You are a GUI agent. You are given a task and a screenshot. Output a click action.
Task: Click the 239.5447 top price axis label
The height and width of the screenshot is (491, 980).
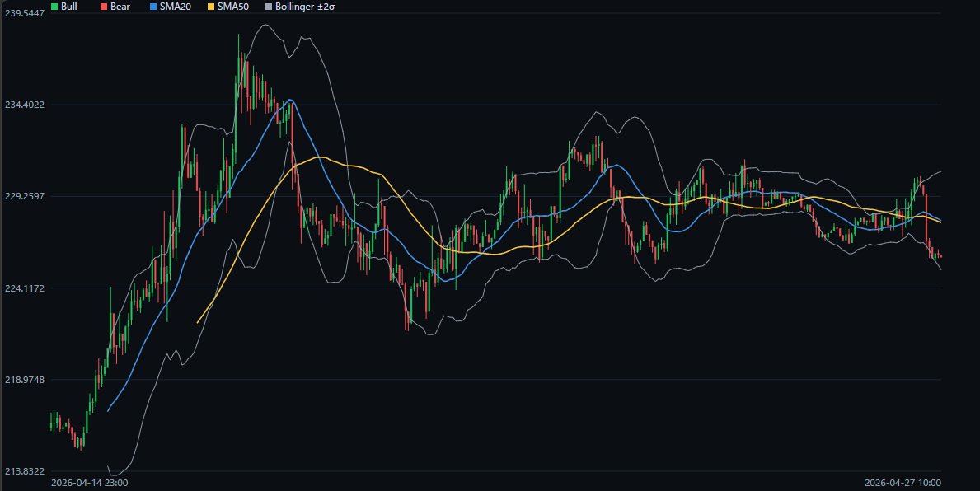coord(24,14)
